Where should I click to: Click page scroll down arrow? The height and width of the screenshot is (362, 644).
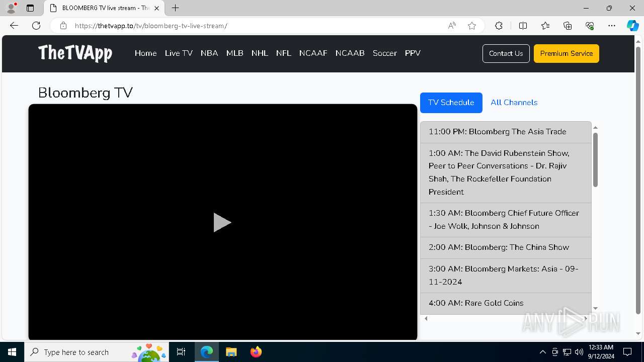pyautogui.click(x=638, y=333)
